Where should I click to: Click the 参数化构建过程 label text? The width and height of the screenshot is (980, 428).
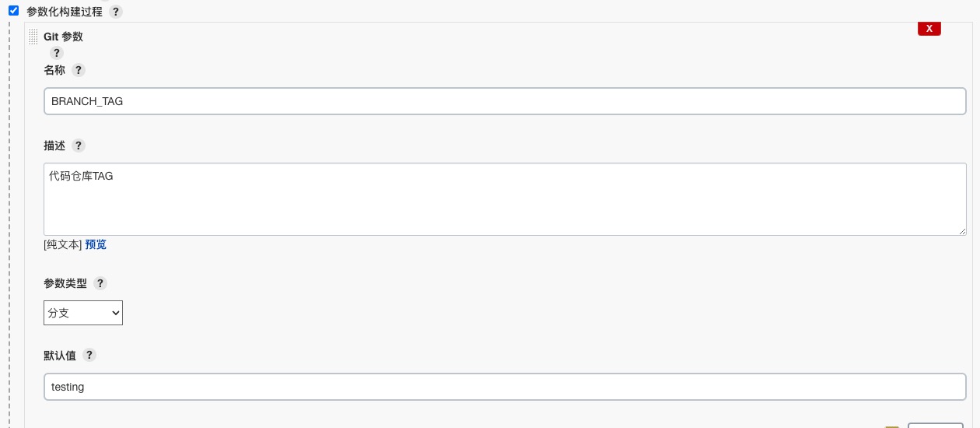point(65,12)
